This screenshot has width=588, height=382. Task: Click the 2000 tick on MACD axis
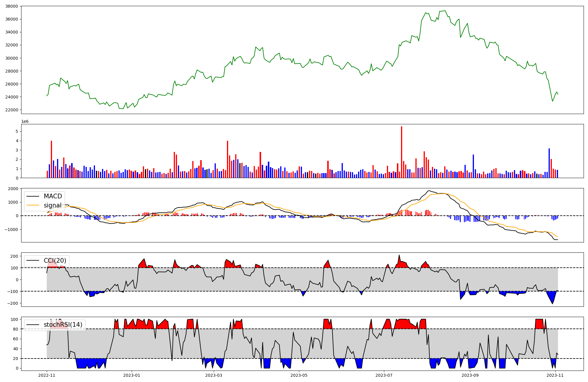pos(14,189)
